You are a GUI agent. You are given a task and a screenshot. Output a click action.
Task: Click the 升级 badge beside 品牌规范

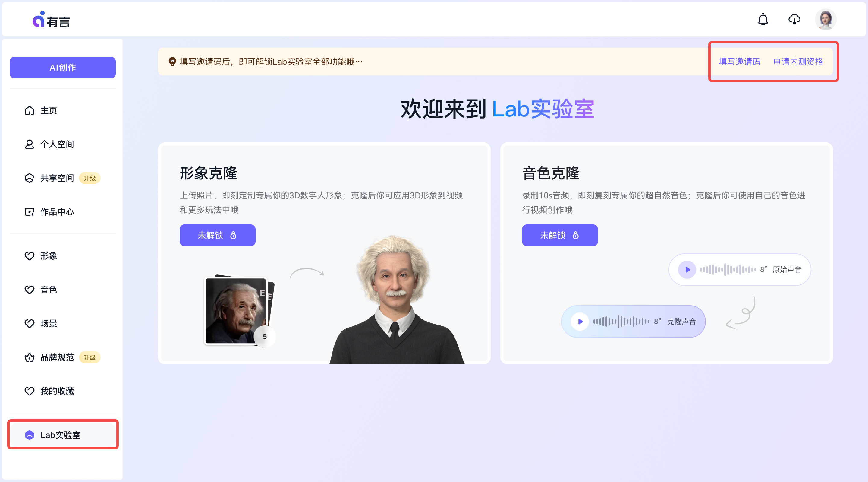tap(90, 357)
